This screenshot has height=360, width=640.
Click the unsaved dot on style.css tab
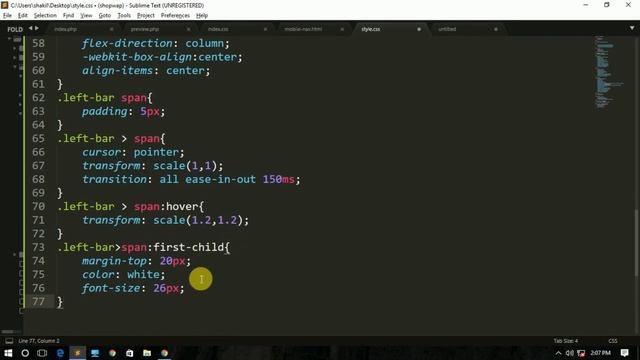[419, 29]
